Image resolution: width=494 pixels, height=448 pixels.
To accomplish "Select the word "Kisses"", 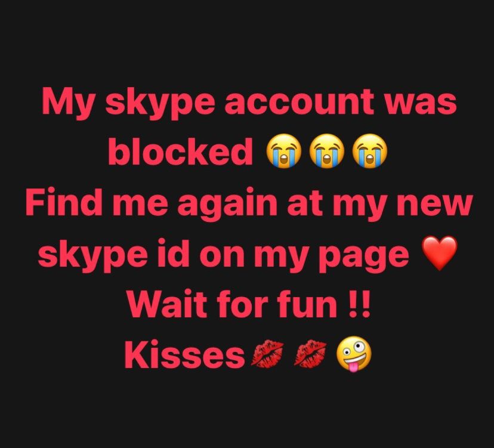I will coord(184,354).
